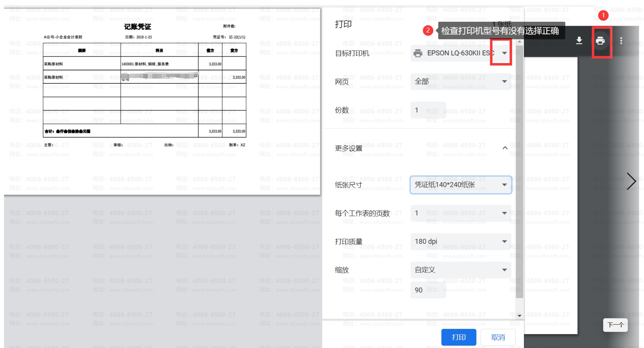644x348 pixels.
Task: Click the blue 打印 print button
Action: [458, 337]
